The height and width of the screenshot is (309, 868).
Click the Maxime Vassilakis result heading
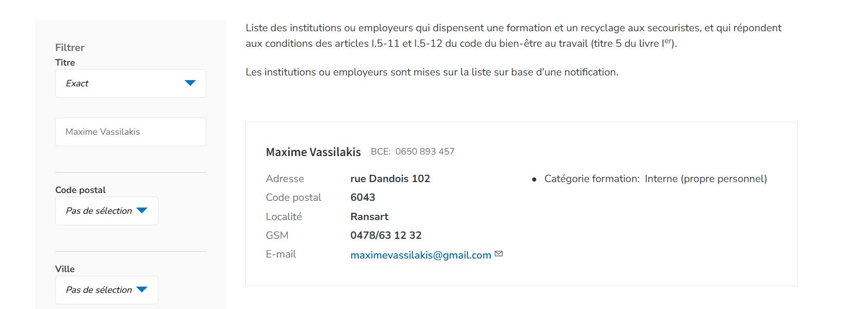(x=313, y=152)
